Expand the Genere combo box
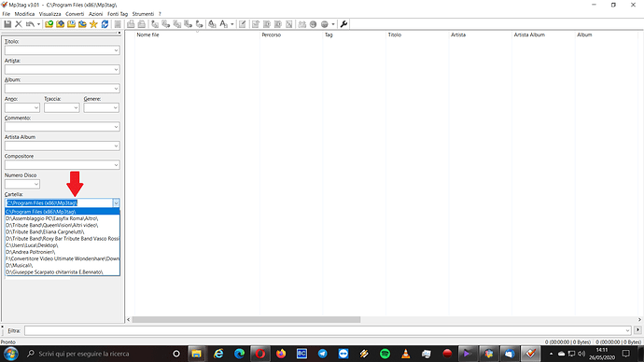 coord(116,108)
